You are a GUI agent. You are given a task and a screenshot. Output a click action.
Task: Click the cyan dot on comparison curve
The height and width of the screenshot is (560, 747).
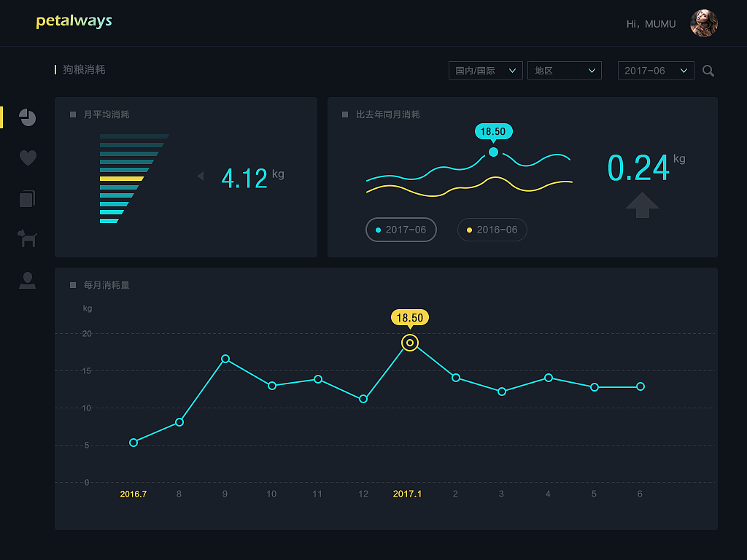[x=494, y=152]
